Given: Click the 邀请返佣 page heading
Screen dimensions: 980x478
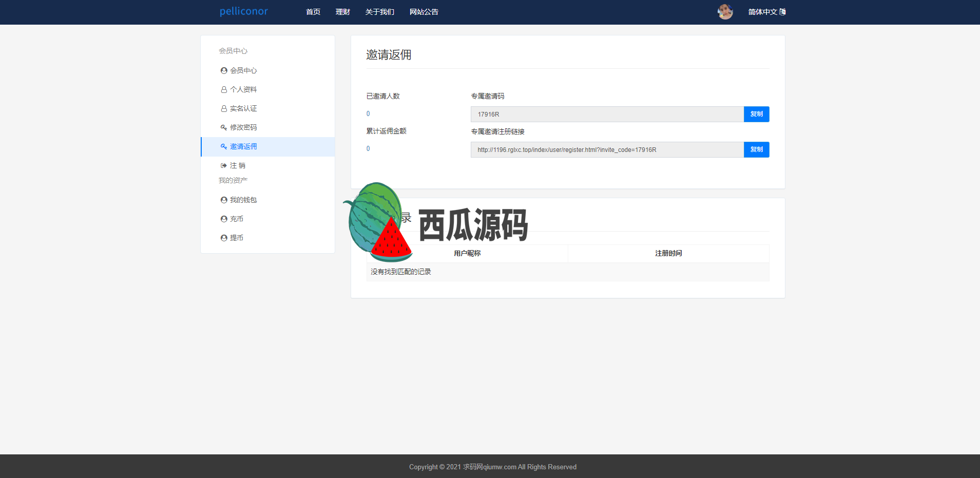Looking at the screenshot, I should pos(389,55).
